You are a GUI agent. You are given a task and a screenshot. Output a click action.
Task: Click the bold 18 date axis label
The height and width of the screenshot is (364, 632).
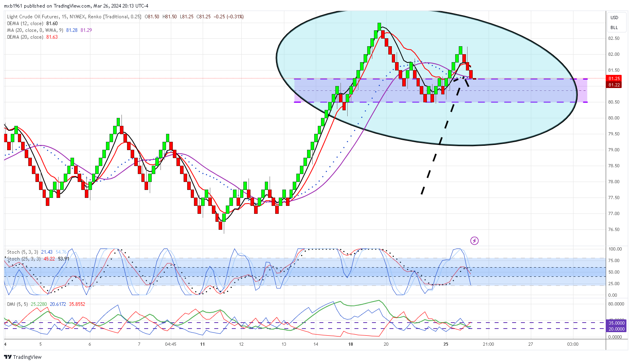tap(350, 344)
